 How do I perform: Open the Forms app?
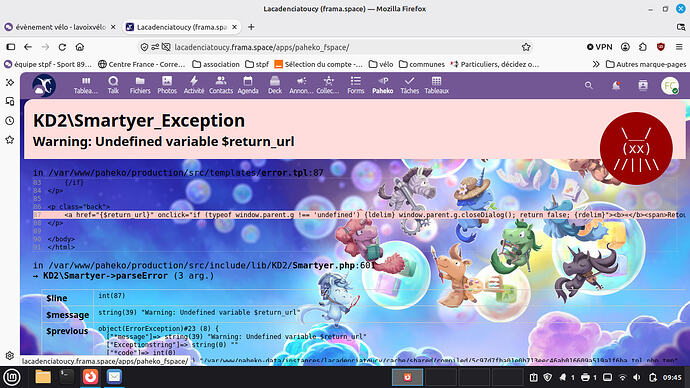pos(356,85)
